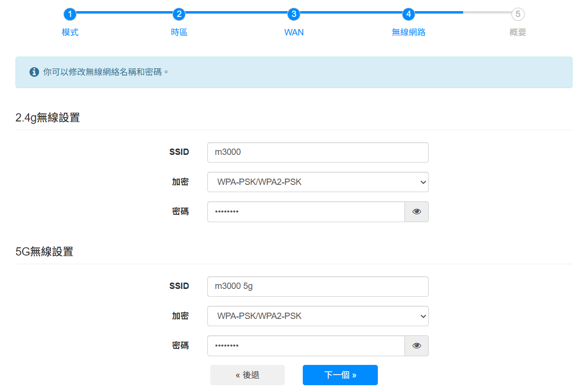Select WPA-PSK/WPA2-PSK in the 5G encryption list
Image resolution: width=575 pixels, height=392 pixels.
tap(317, 316)
